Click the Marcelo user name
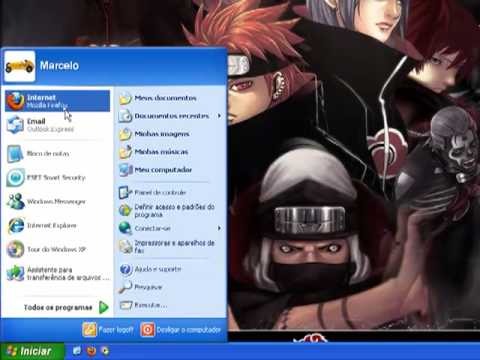This screenshot has height=360, width=480. (59, 66)
